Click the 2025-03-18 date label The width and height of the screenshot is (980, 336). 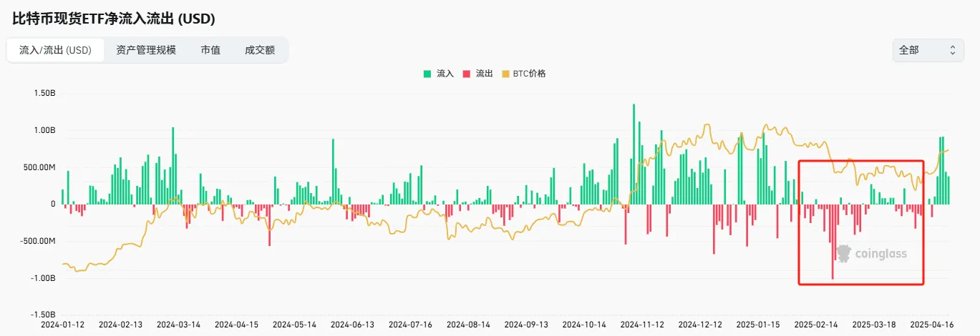coord(874,325)
